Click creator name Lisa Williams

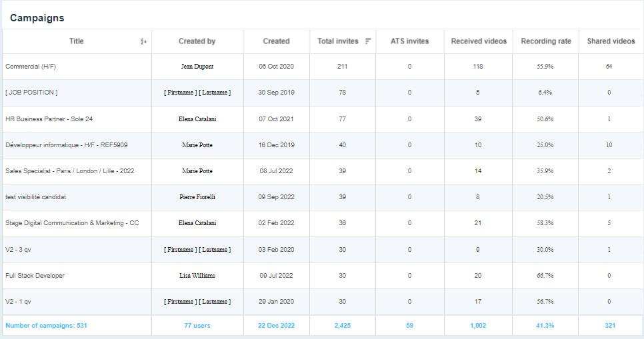pos(197,276)
